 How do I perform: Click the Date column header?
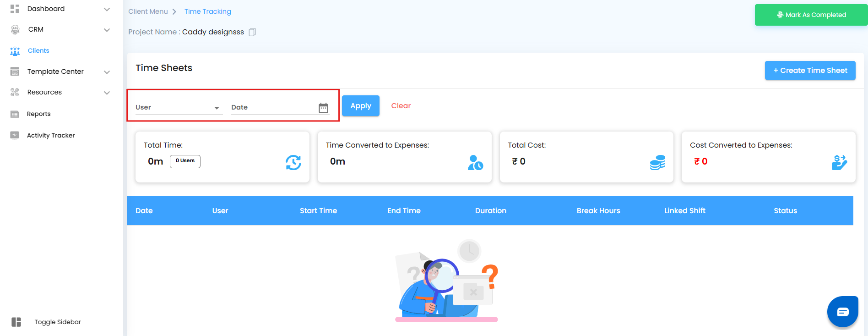144,211
